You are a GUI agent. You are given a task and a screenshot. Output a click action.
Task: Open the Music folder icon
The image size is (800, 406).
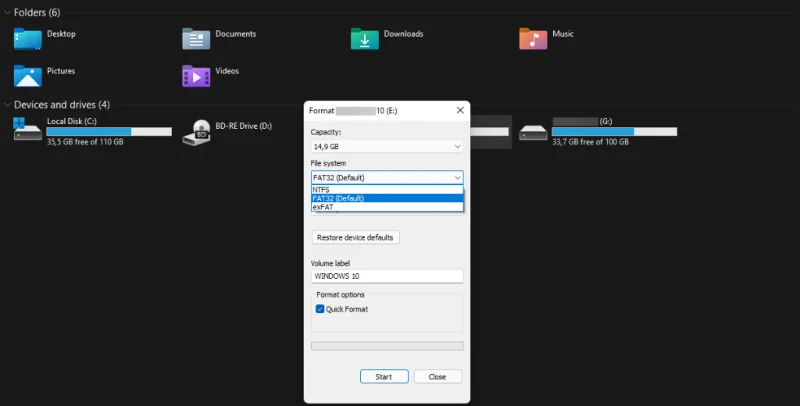[533, 39]
